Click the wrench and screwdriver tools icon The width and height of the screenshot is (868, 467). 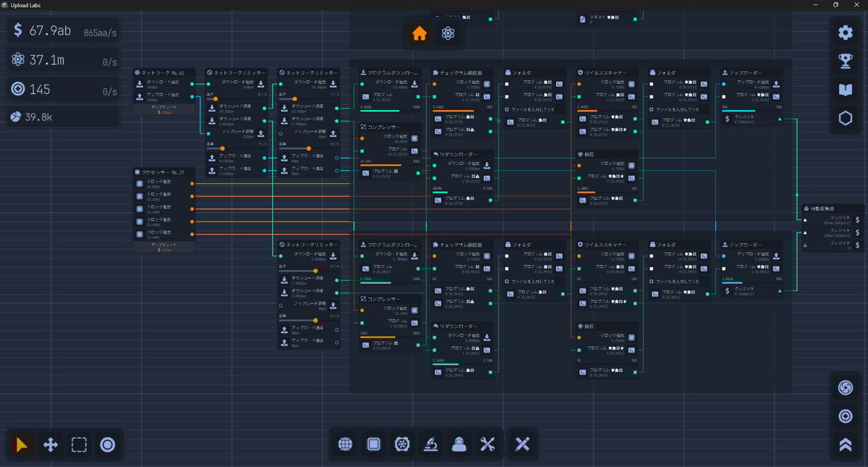pyautogui.click(x=487, y=445)
